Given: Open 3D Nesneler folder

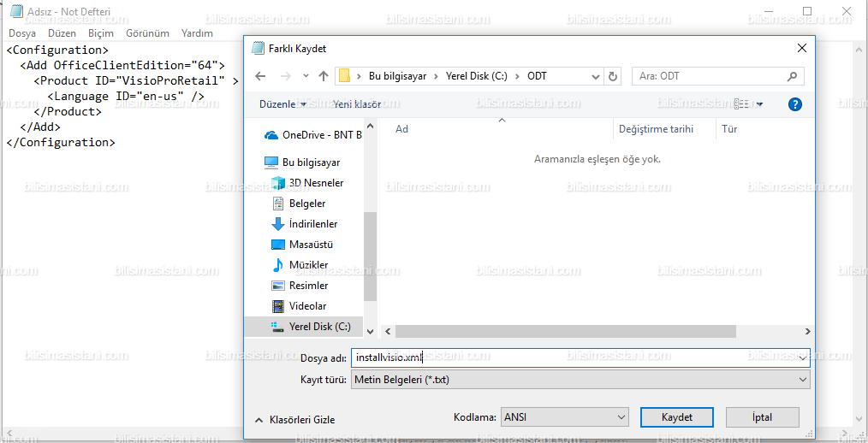Looking at the screenshot, I should 307,182.
